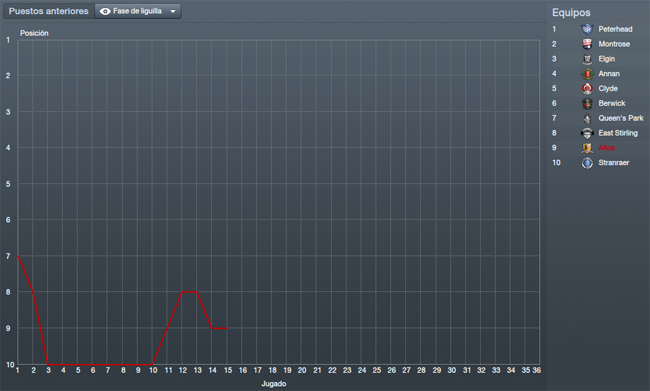Expand the Fase de liguilla selector
The height and width of the screenshot is (391, 650).
click(138, 11)
